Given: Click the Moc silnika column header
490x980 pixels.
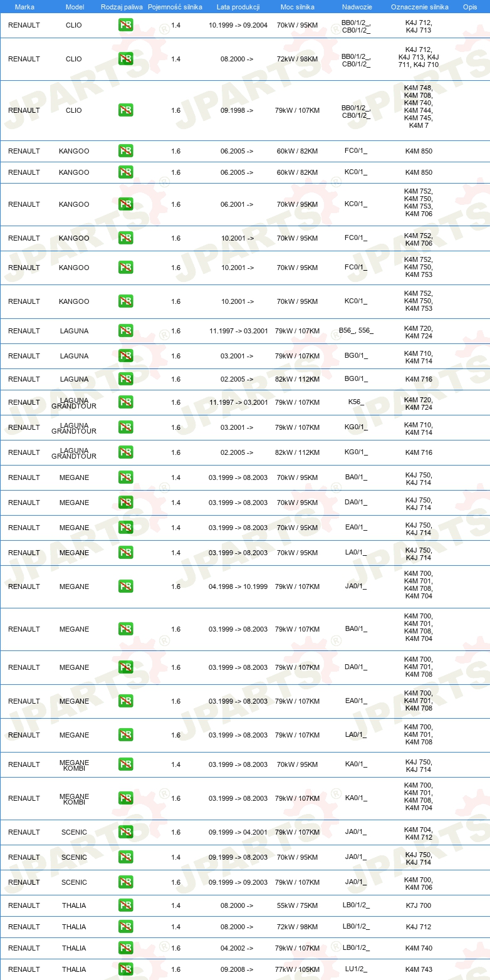Looking at the screenshot, I should (298, 7).
